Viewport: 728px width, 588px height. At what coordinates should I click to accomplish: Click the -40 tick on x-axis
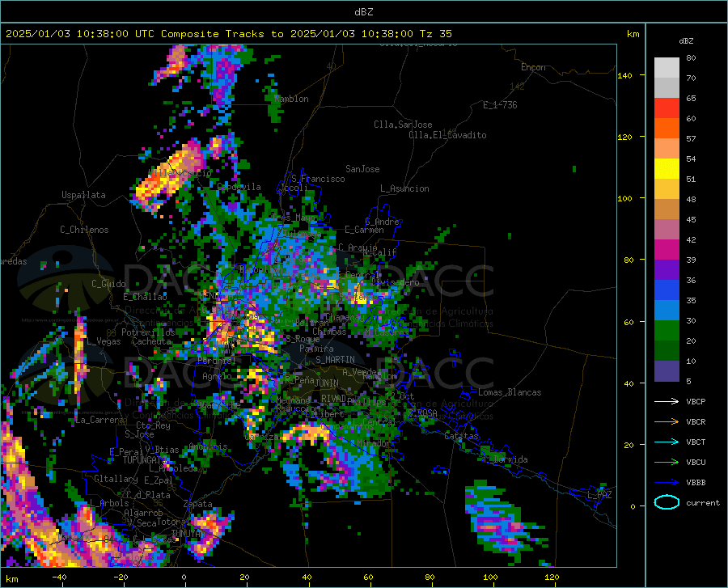(x=59, y=577)
